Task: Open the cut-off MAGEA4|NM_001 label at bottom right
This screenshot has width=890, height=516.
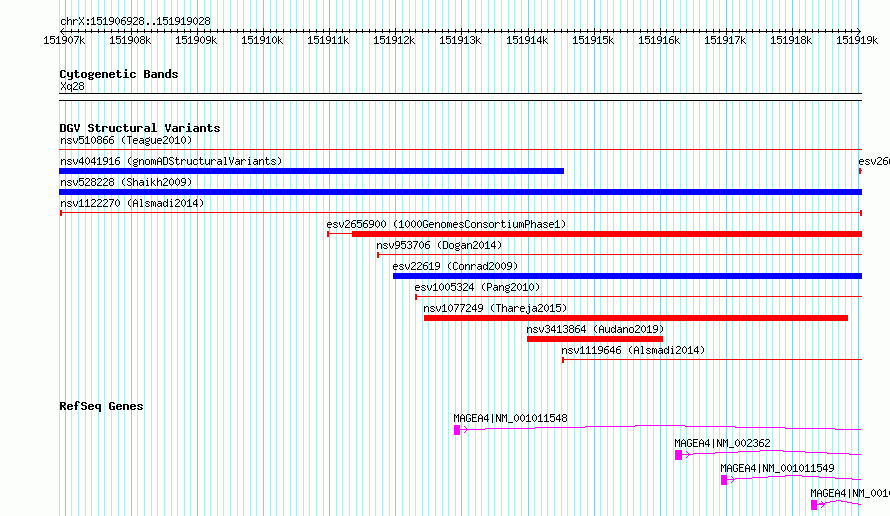Action: tap(850, 493)
